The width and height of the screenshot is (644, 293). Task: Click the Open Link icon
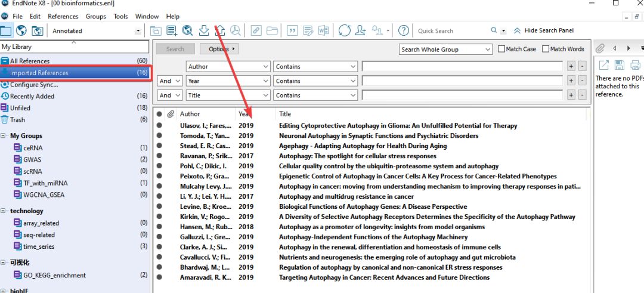pyautogui.click(x=256, y=30)
